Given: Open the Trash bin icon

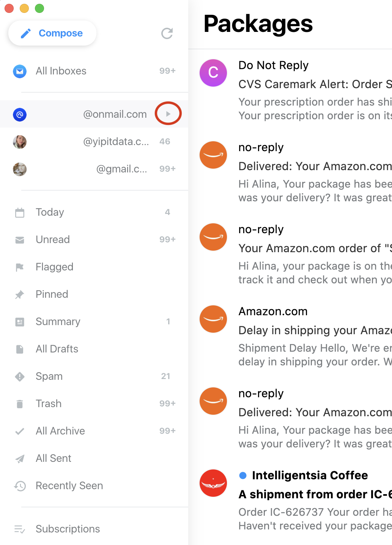Looking at the screenshot, I should pos(20,404).
